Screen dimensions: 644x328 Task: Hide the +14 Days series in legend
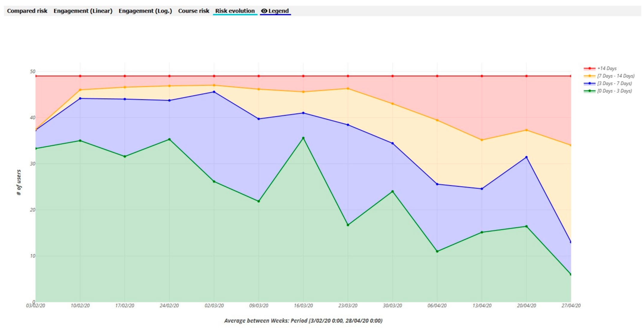[607, 68]
